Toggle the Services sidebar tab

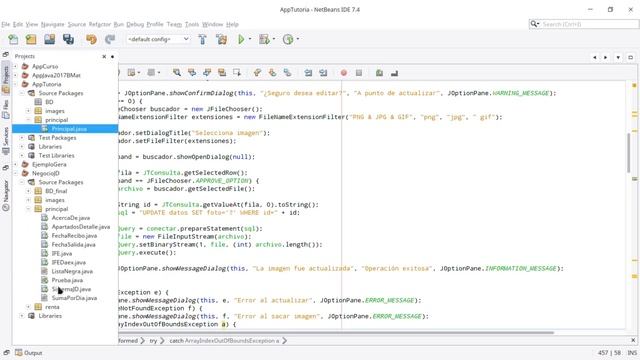pos(6,141)
